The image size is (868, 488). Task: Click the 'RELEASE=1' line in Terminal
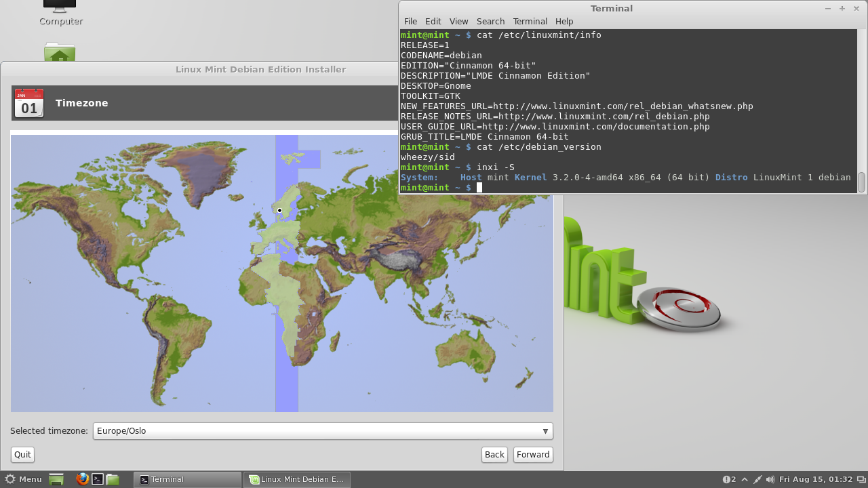[425, 45]
